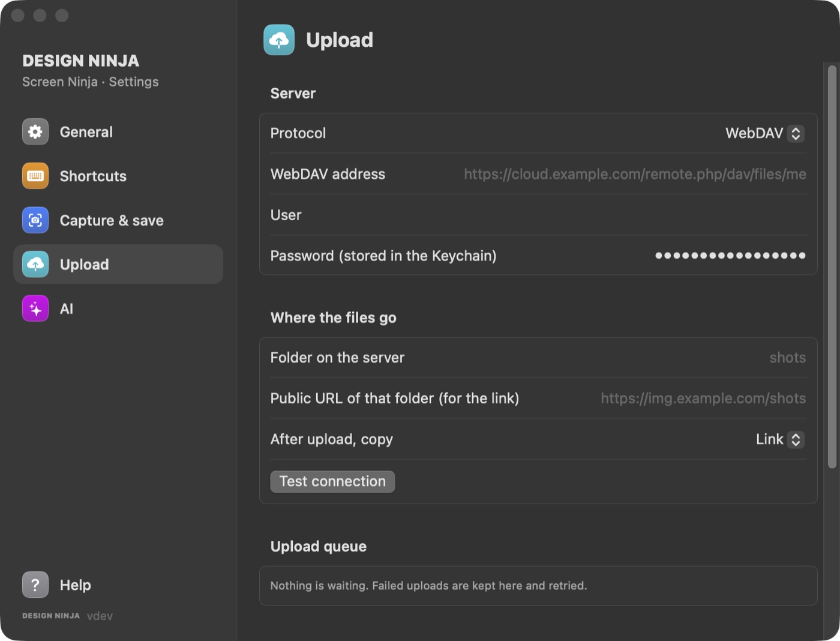Screen dimensions: 840x641
Task: Click the Where the files go heading
Action: click(x=334, y=317)
